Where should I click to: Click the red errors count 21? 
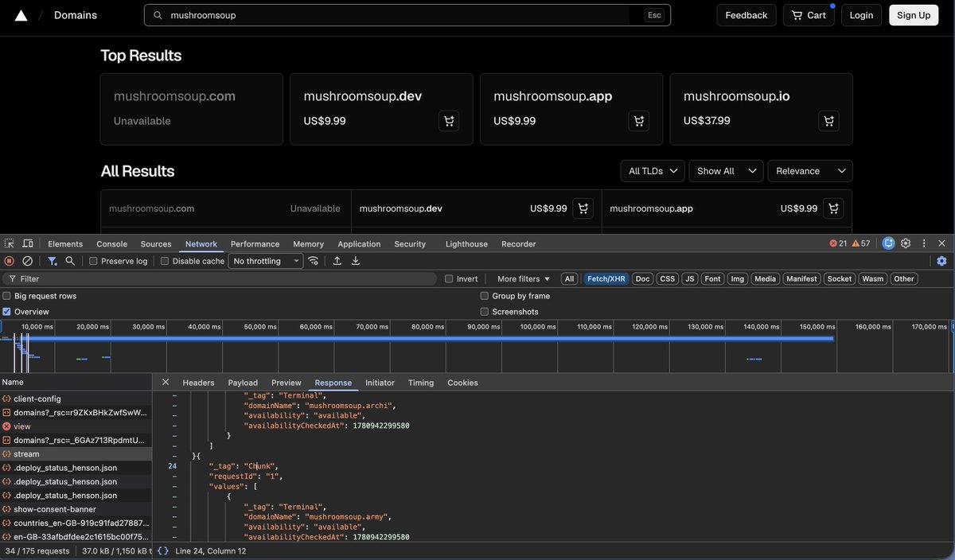tap(838, 243)
